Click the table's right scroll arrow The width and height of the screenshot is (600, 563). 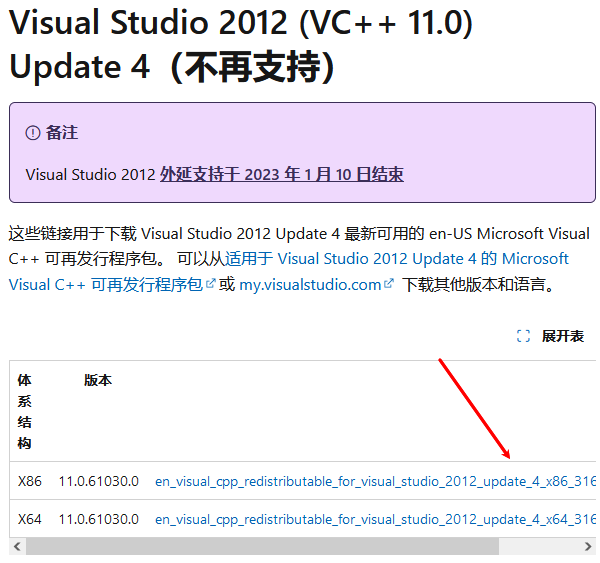pos(588,546)
